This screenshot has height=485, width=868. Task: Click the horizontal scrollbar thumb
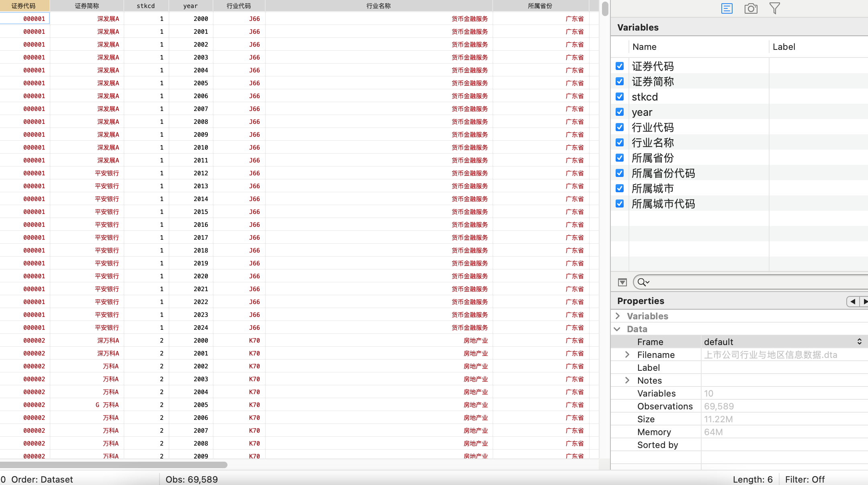pos(114,465)
